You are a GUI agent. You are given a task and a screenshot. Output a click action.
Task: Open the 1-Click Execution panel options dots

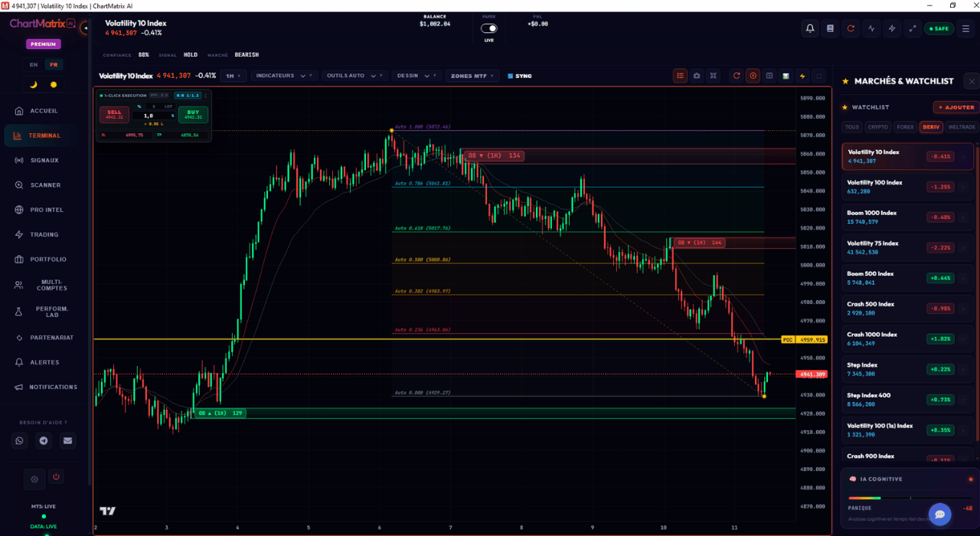[206, 96]
